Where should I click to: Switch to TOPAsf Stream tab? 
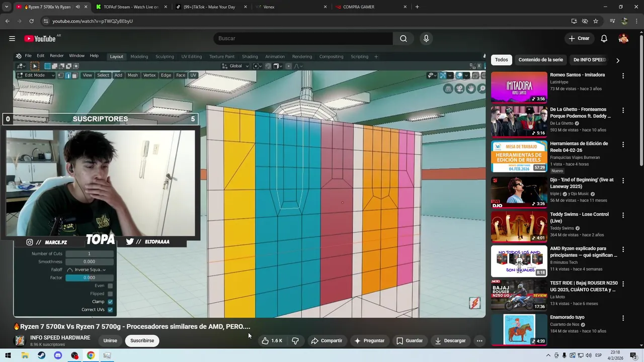tap(131, 7)
